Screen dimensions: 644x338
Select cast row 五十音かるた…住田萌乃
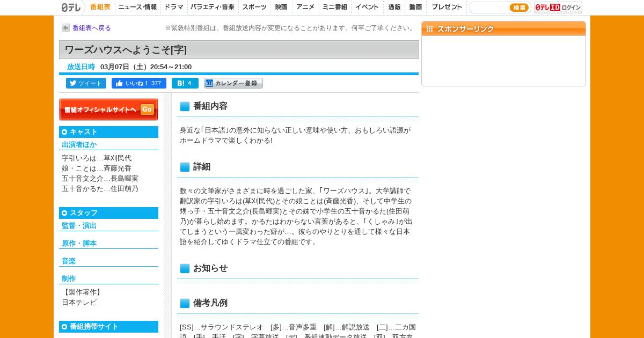pos(100,189)
